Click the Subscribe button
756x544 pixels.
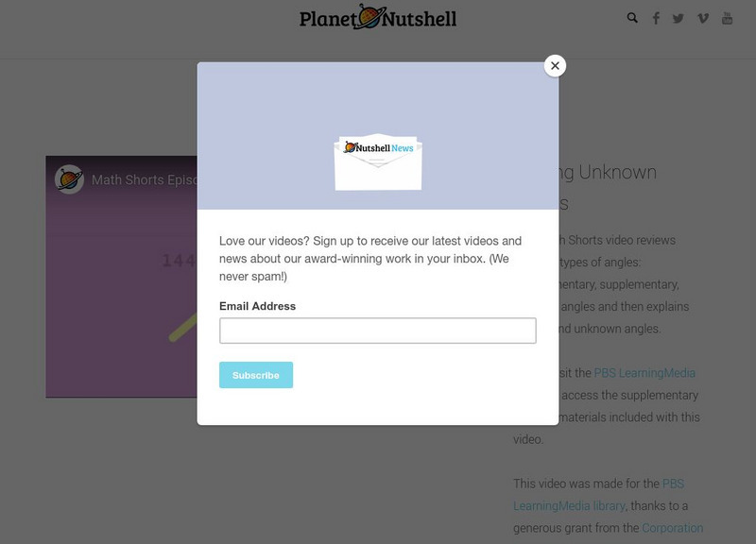coord(256,375)
